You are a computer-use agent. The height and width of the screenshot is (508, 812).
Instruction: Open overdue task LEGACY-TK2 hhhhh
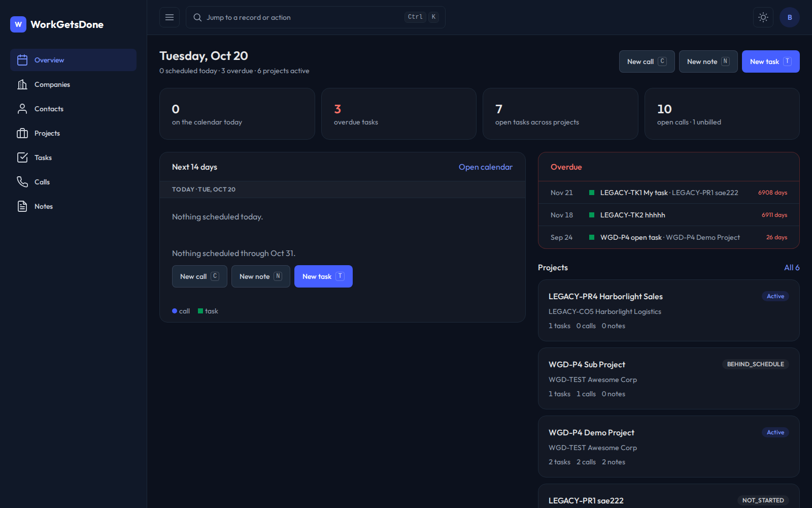669,215
